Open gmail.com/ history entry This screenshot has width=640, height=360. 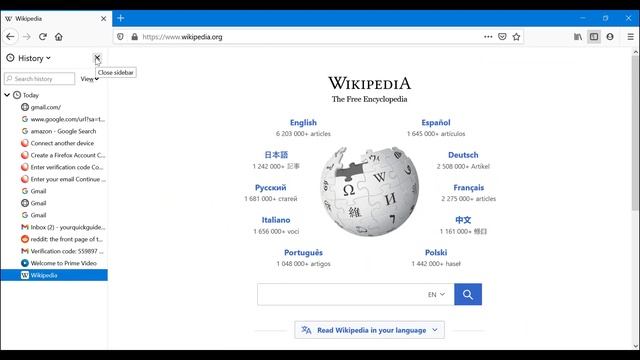(46, 107)
